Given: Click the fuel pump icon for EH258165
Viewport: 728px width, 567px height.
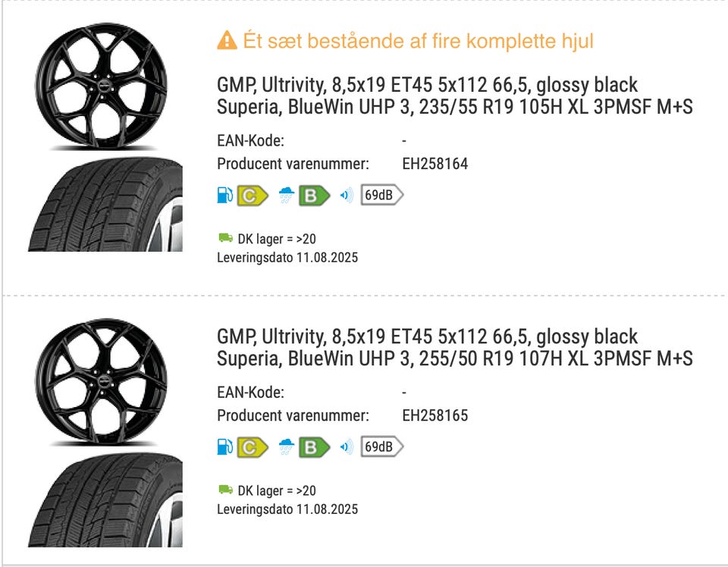Looking at the screenshot, I should (224, 447).
